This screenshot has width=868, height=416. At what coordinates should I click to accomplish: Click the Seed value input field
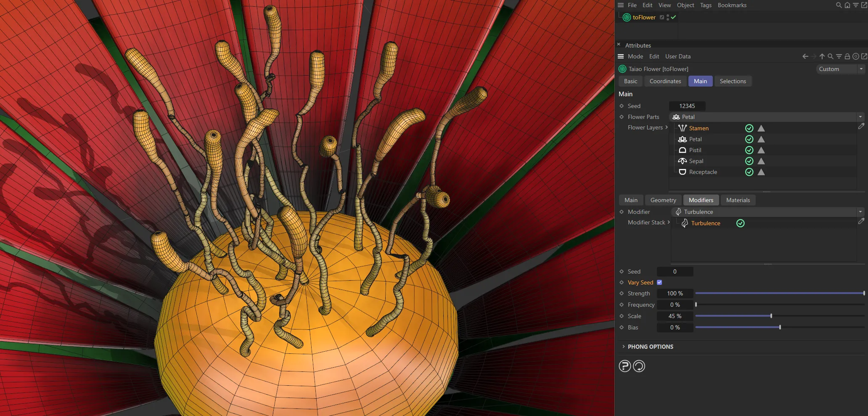687,106
